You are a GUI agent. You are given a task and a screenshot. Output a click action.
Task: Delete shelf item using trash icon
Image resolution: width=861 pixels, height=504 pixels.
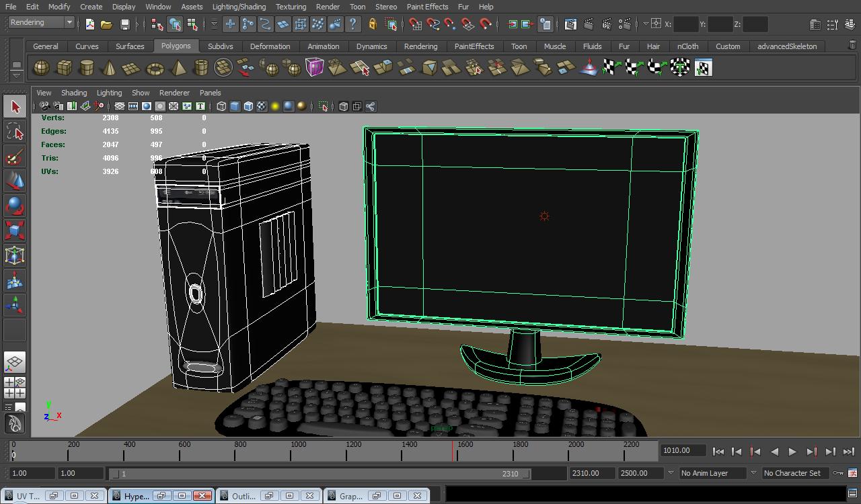click(852, 45)
